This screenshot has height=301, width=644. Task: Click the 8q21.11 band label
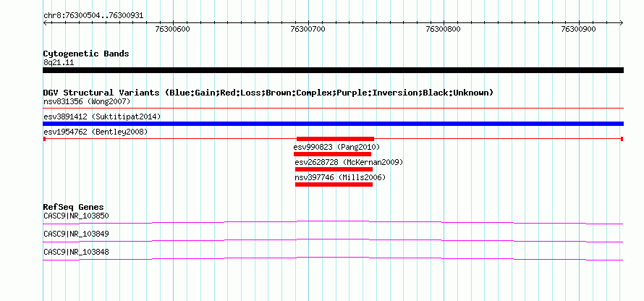(59, 63)
